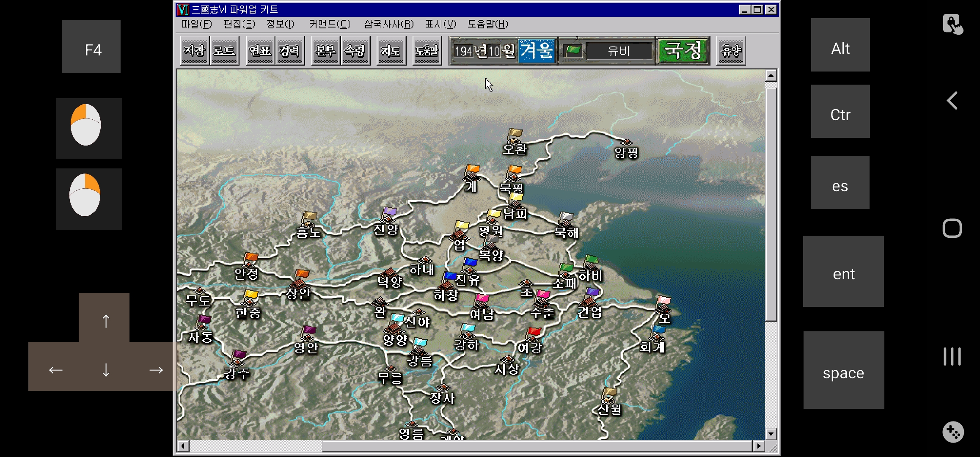Click the 본부 toolbar button
Screen dimensions: 980x457
pyautogui.click(x=325, y=51)
